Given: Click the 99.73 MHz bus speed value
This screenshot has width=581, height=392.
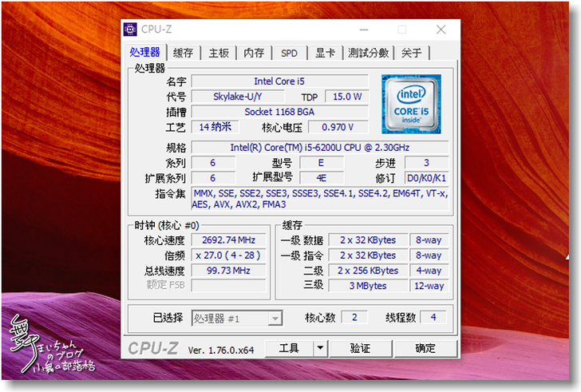Looking at the screenshot, I should point(228,271).
